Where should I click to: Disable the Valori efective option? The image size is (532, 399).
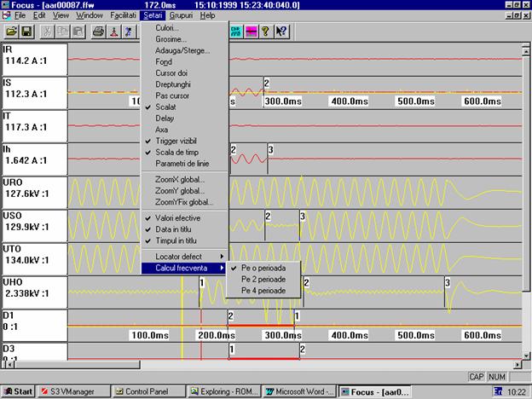point(176,218)
